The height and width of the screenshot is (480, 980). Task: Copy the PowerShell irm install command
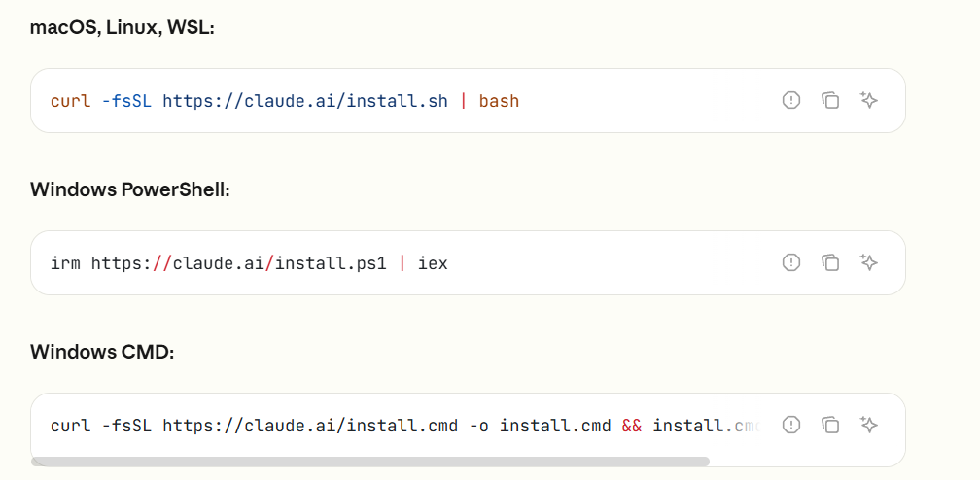click(830, 262)
